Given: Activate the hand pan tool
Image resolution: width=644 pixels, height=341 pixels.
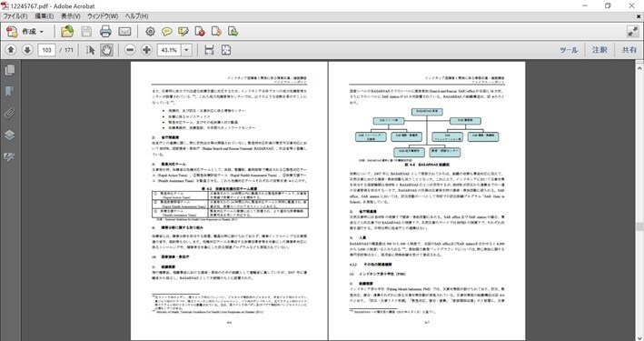Looking at the screenshot, I should click(107, 50).
